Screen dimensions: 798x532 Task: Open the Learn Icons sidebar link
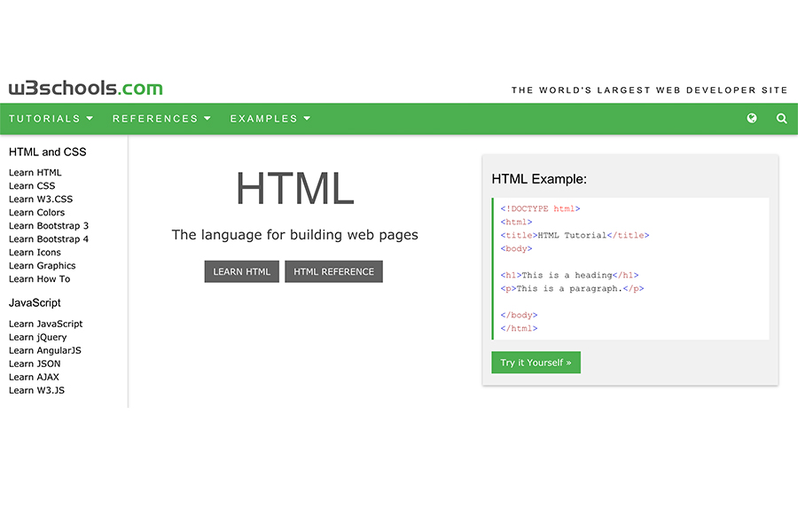pyautogui.click(x=35, y=252)
